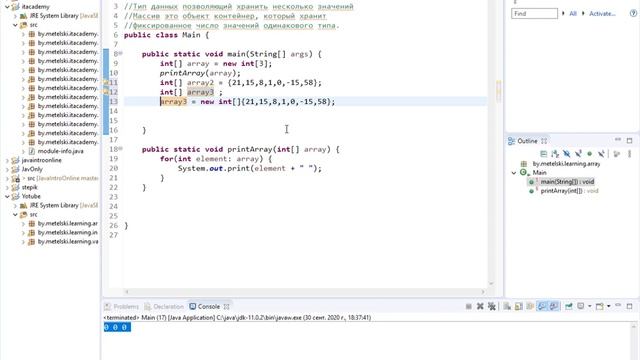Click the console output text 0 0 0
Screen dimensions: 640x360
117,327
